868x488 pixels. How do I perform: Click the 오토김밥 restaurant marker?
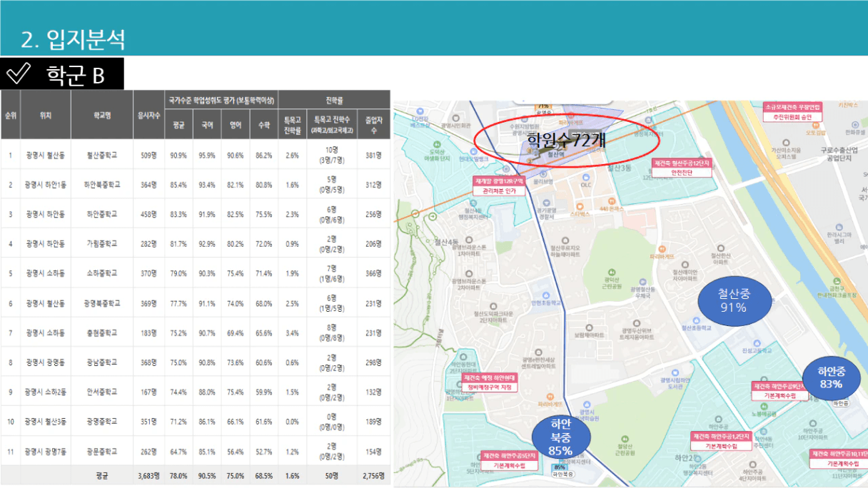point(815,129)
